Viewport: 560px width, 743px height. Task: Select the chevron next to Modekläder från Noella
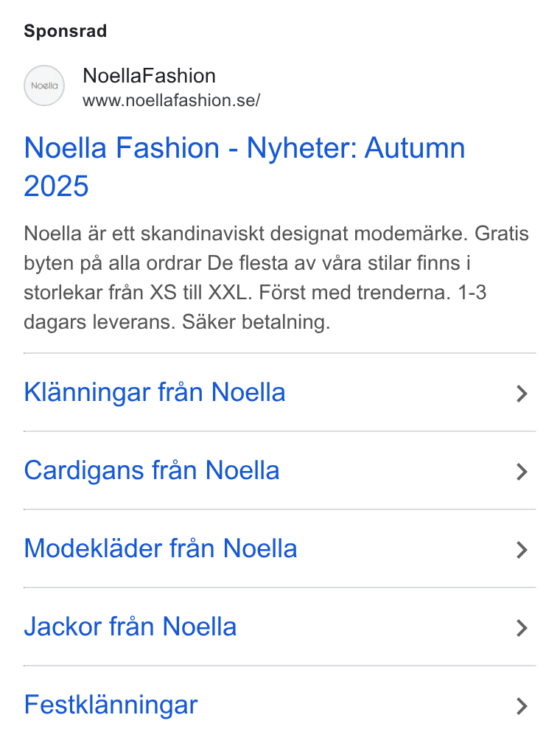pos(522,550)
